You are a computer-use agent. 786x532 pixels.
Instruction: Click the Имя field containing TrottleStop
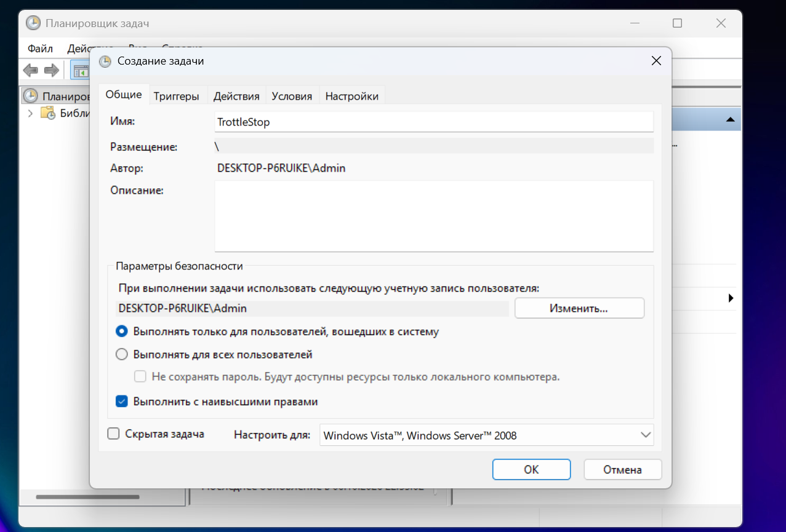coord(434,122)
